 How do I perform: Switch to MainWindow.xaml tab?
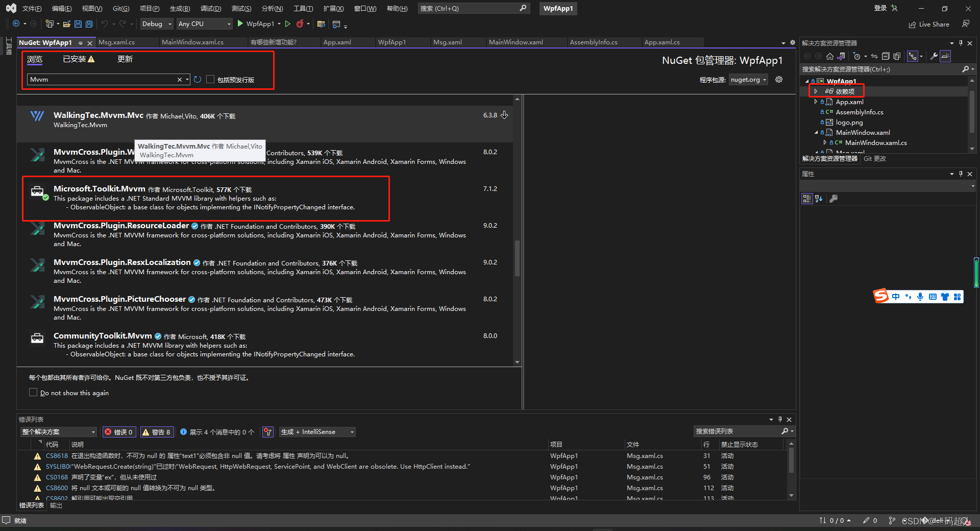tap(516, 42)
